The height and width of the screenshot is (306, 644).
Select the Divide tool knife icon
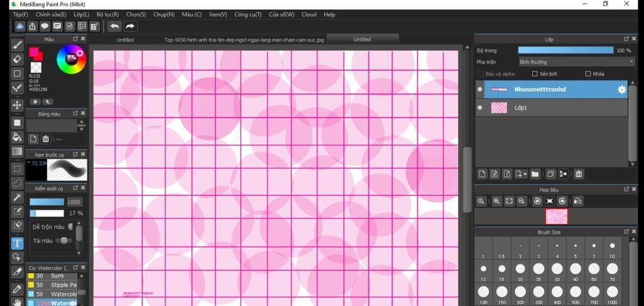coord(17,271)
